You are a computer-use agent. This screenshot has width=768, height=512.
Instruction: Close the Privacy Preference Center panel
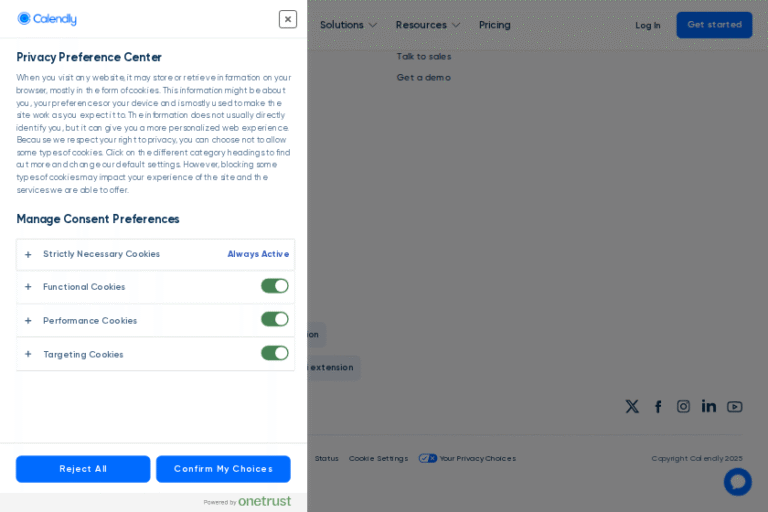tap(288, 19)
